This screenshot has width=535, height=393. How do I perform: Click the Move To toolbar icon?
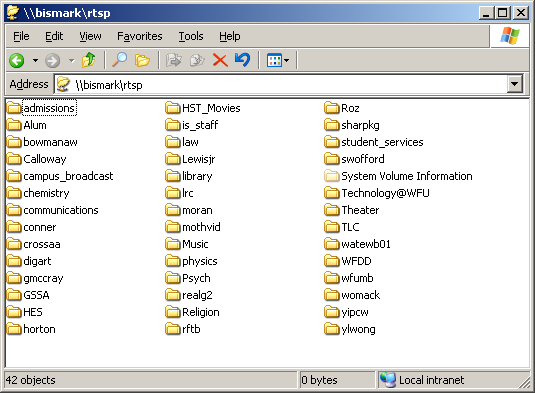click(x=174, y=60)
